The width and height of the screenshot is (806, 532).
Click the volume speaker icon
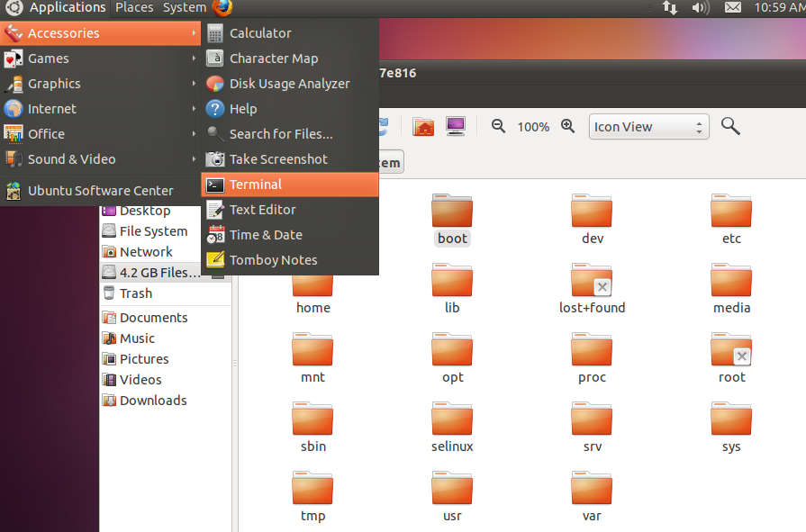click(700, 8)
